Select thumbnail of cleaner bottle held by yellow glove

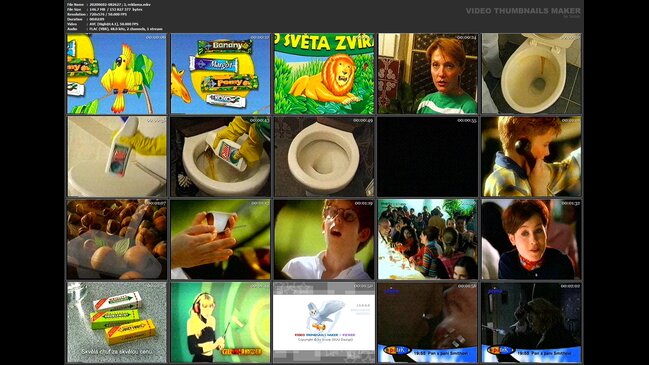tap(117, 156)
